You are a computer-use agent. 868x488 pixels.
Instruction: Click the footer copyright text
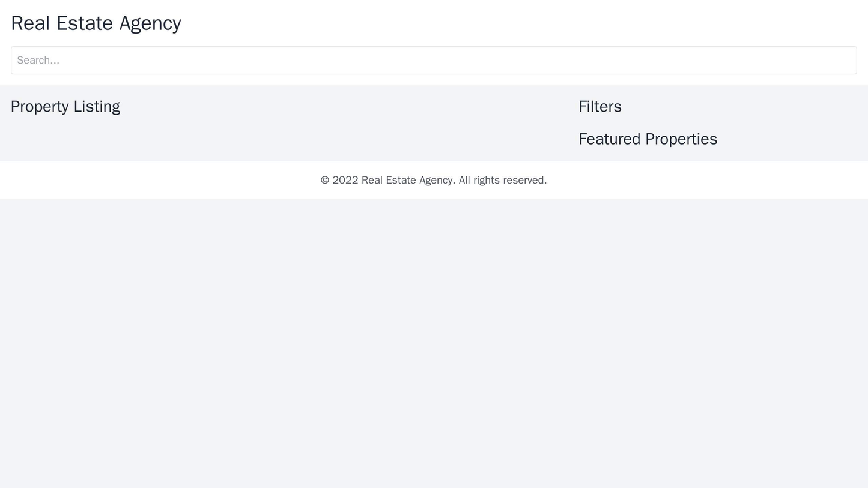pos(433,180)
